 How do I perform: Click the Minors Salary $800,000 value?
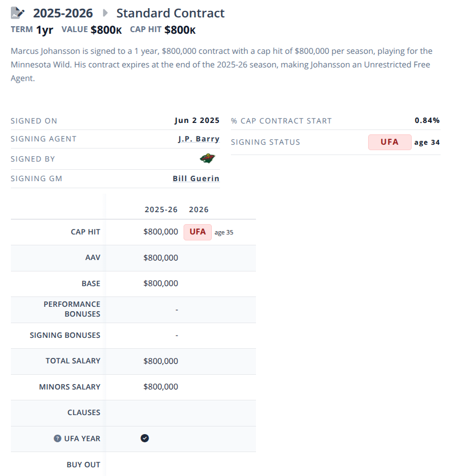pos(161,387)
